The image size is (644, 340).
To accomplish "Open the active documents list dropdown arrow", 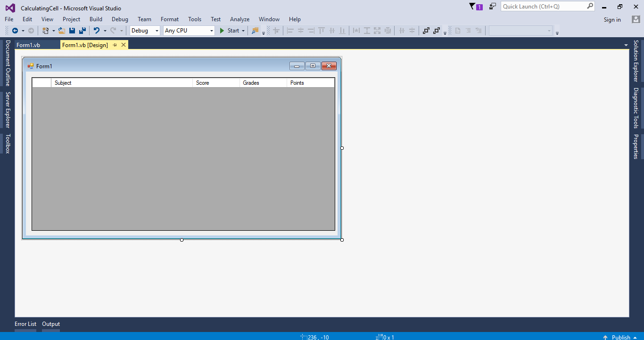I will [x=626, y=45].
